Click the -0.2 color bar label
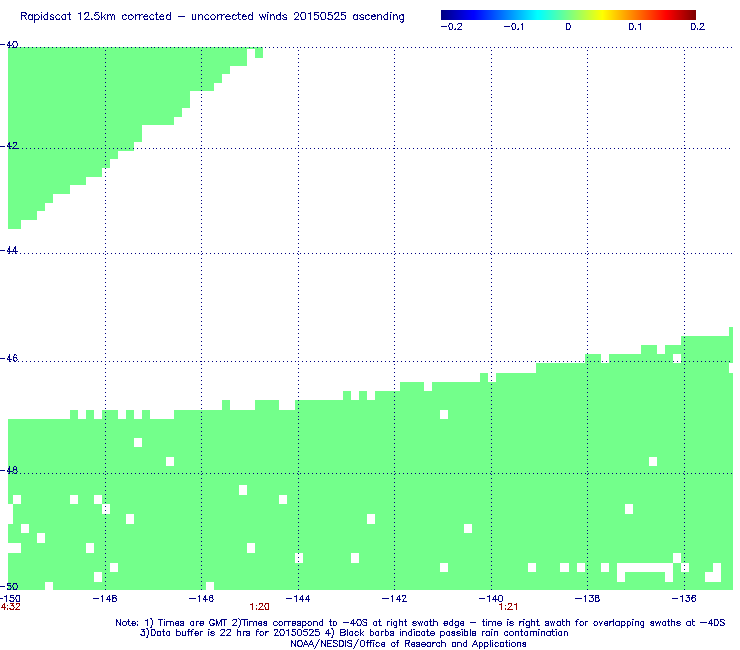This screenshot has height=650, width=740. coord(452,27)
